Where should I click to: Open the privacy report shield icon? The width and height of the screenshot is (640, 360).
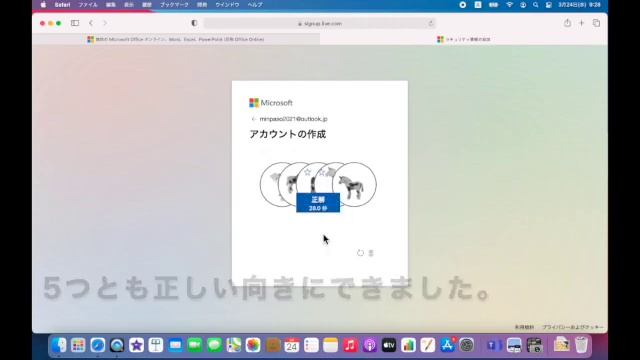click(194, 23)
